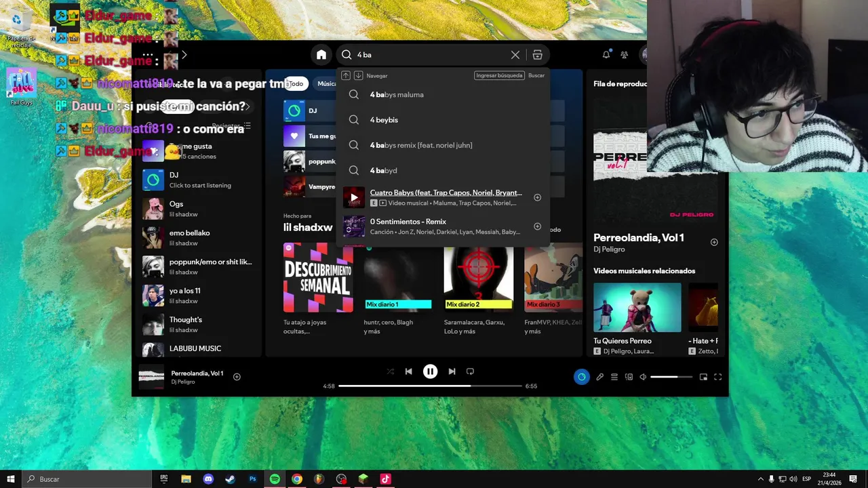Viewport: 868px width, 488px height.
Task: Pause the current track
Action: [x=430, y=371]
